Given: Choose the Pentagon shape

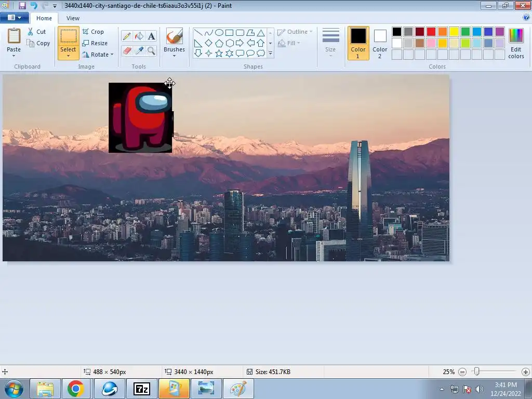Looking at the screenshot, I should coord(219,43).
